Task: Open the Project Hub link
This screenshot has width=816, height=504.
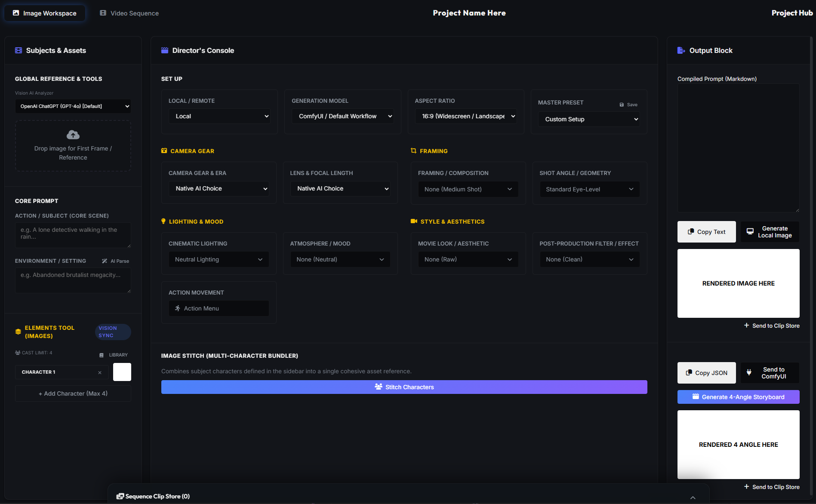Action: click(792, 13)
